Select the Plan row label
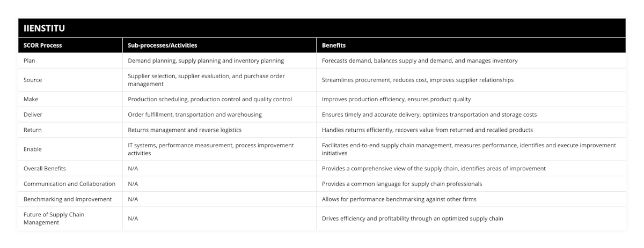This screenshot has width=644, height=248. coord(30,61)
